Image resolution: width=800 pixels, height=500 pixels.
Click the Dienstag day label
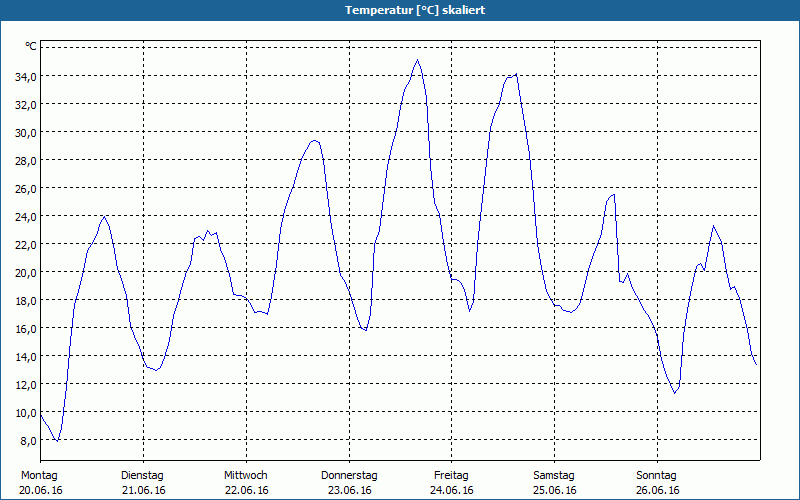tap(142, 476)
